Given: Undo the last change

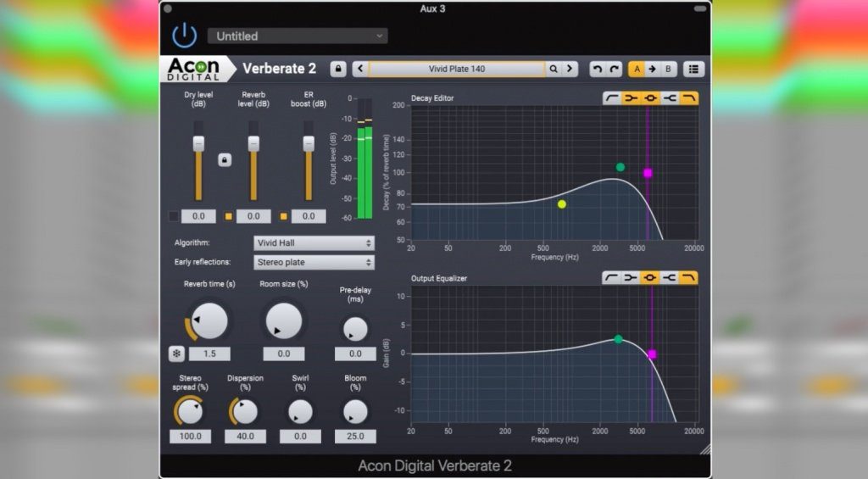Looking at the screenshot, I should pos(598,70).
